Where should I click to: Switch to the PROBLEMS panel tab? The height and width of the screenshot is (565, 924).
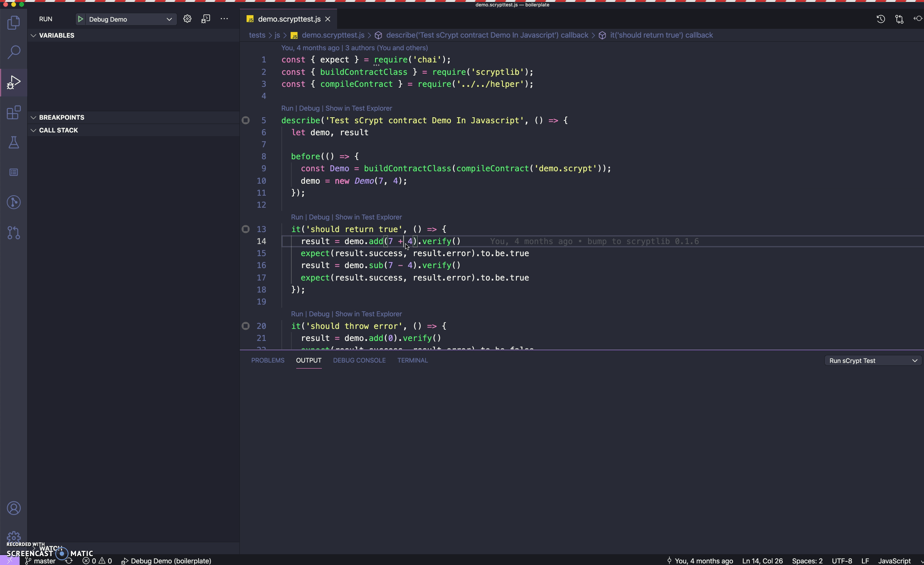[268, 360]
